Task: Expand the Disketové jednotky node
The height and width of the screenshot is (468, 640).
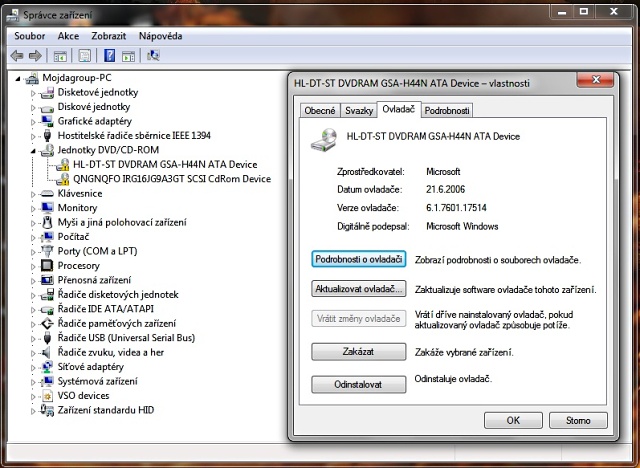Action: pos(33,93)
